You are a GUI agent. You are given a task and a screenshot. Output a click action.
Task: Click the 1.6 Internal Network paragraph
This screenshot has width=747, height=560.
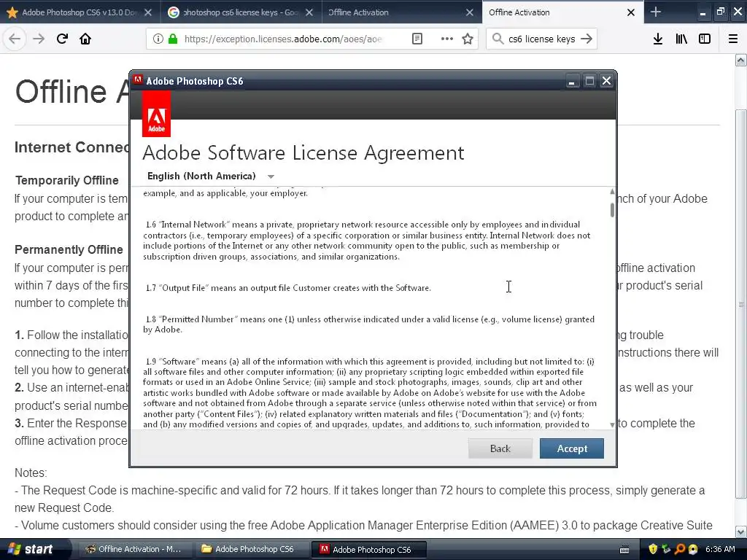(366, 241)
